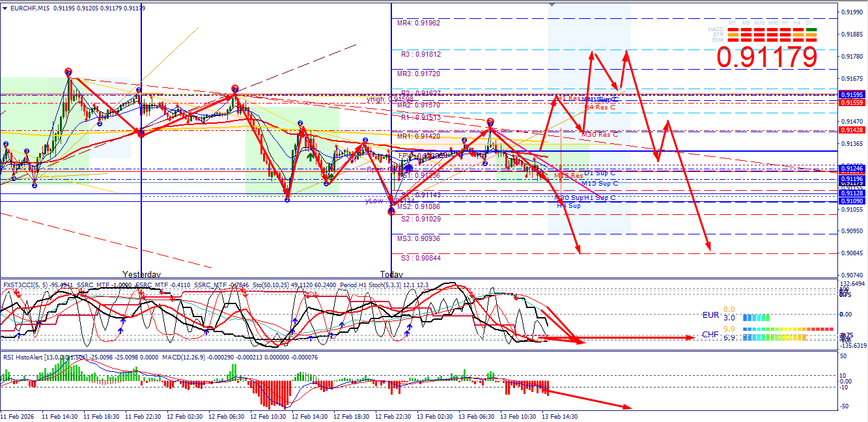Click 0.91780 on the price axis
This screenshot has height=422, width=868.
(x=852, y=57)
